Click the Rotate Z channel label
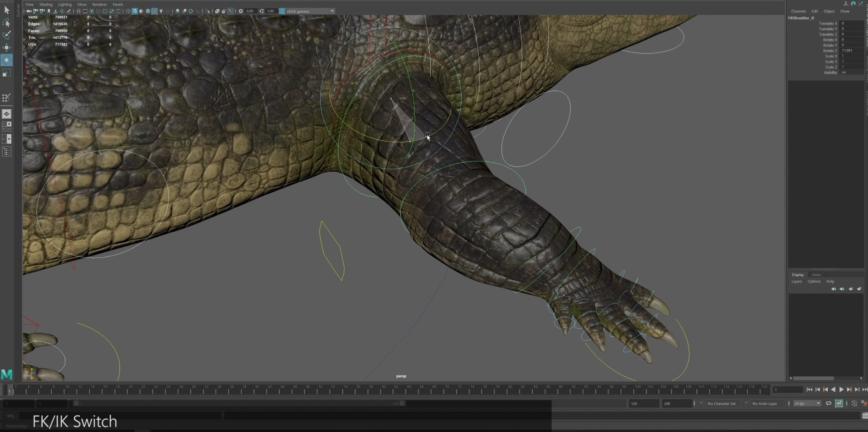The width and height of the screenshot is (868, 432). click(x=830, y=50)
